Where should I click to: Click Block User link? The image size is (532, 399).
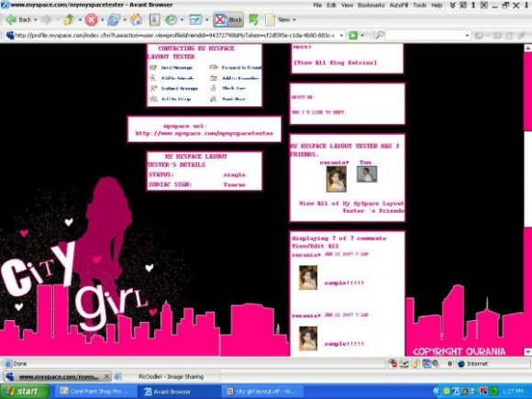233,88
